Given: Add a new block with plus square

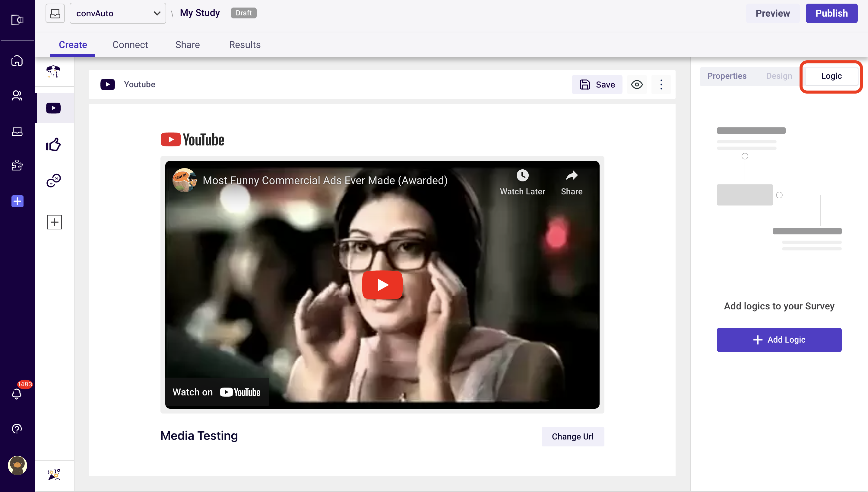Looking at the screenshot, I should [x=54, y=222].
